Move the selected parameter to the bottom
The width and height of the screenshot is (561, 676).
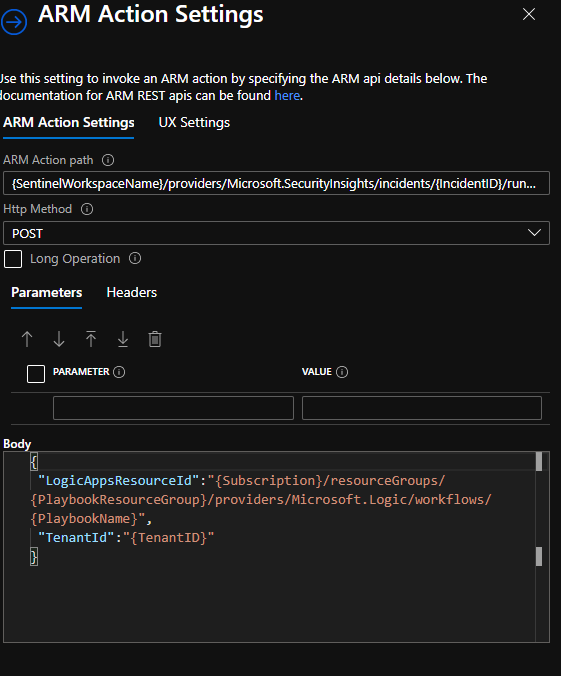tap(123, 339)
